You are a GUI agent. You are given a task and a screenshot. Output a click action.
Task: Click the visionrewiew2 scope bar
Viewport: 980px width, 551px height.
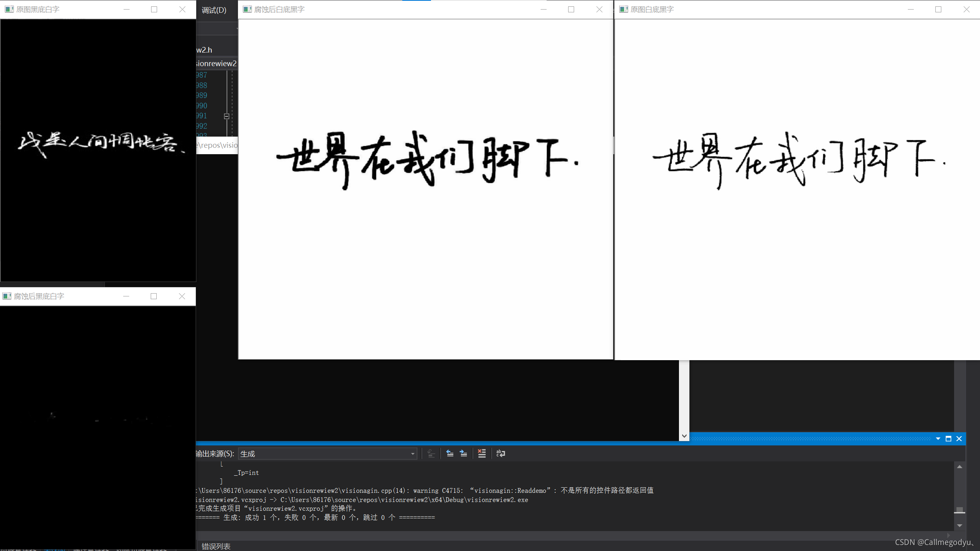[216, 63]
